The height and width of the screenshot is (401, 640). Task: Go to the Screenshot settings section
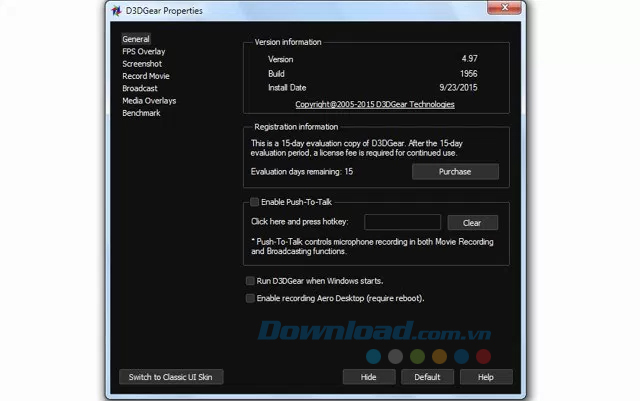[142, 64]
